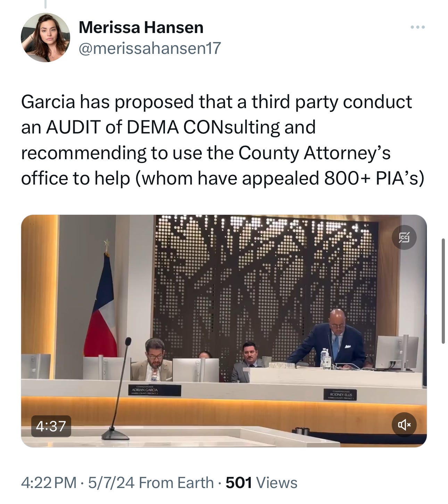Image resolution: width=448 pixels, height=504 pixels.
Task: Click the Rodney Ellis nameplate in video
Action: pyautogui.click(x=340, y=395)
